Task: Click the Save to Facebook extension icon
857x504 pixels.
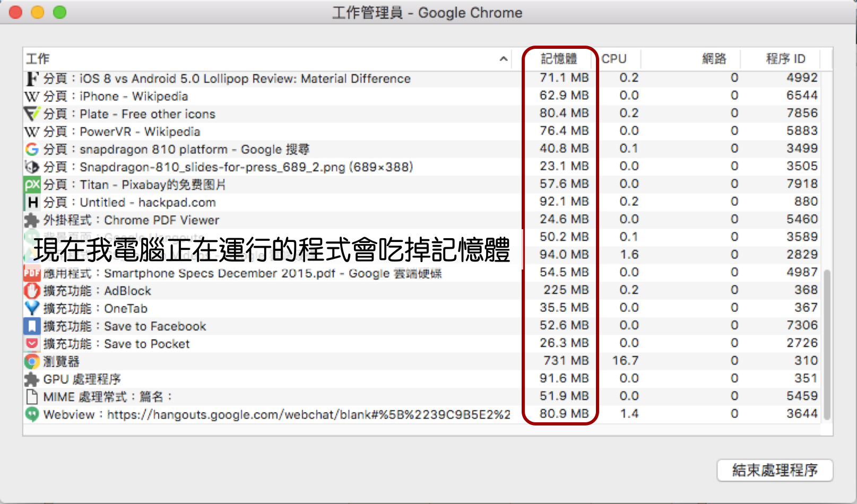Action: tap(32, 326)
